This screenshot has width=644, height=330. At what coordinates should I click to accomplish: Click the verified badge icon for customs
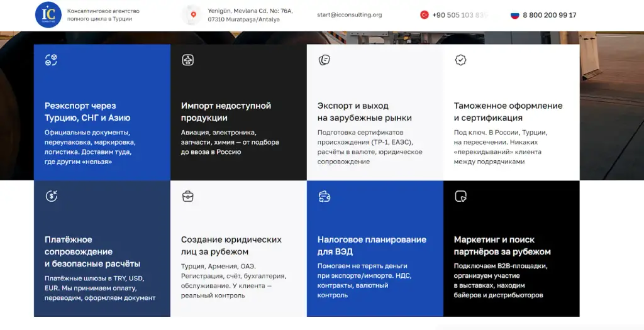(460, 60)
